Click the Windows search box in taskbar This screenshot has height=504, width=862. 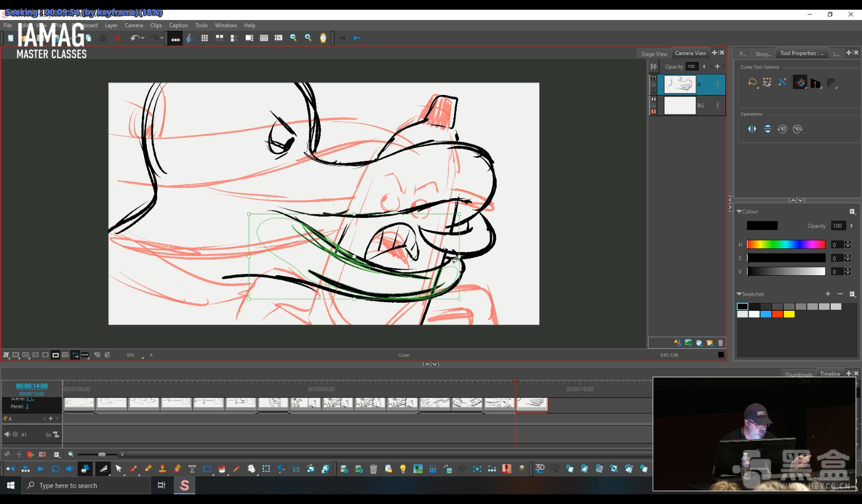86,486
